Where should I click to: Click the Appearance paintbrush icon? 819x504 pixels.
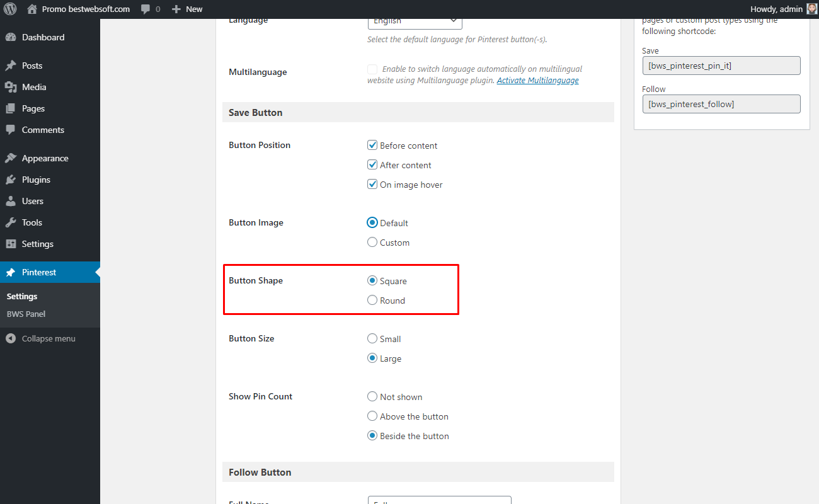[x=11, y=158]
